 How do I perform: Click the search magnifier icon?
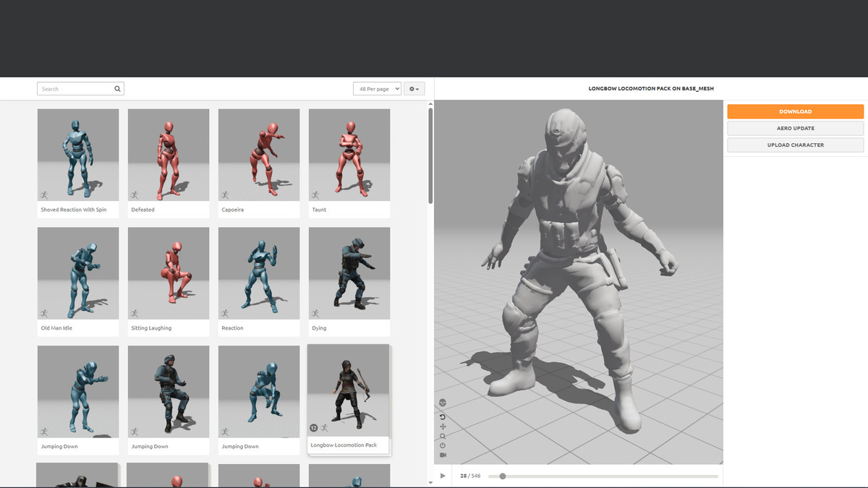[117, 89]
